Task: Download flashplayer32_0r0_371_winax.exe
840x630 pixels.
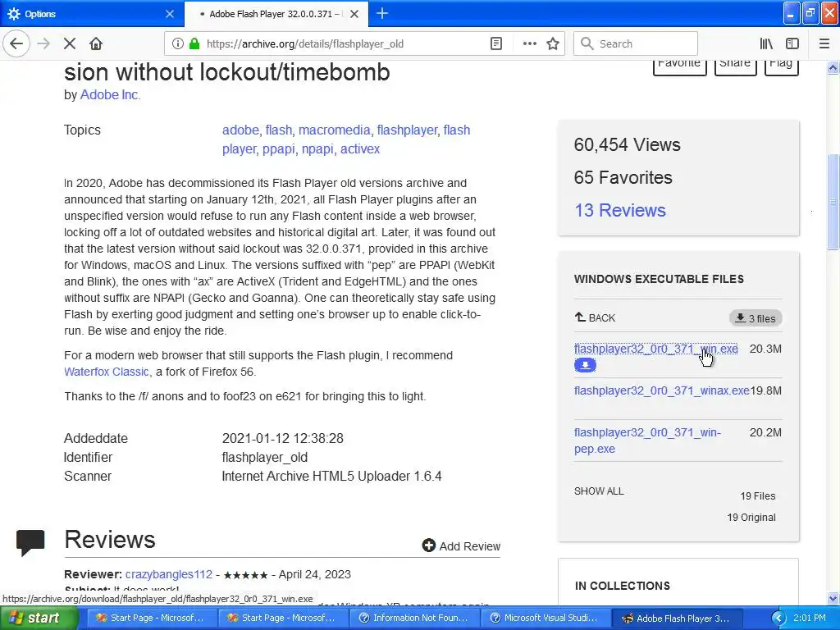Action: (x=662, y=390)
